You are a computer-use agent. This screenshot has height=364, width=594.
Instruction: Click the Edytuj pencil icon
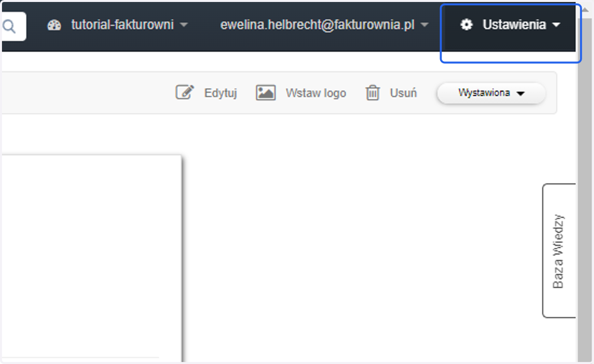pyautogui.click(x=185, y=92)
